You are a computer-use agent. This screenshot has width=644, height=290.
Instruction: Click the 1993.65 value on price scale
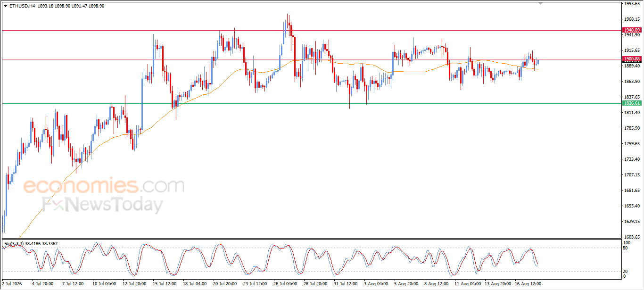click(x=632, y=4)
